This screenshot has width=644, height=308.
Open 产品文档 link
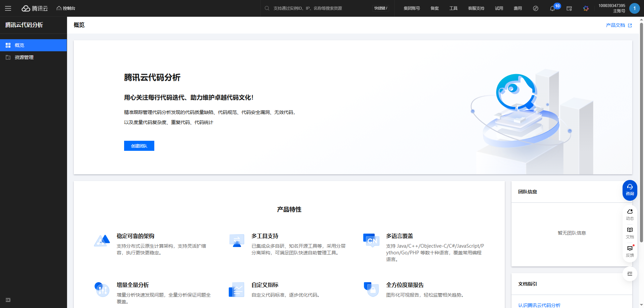pos(615,25)
